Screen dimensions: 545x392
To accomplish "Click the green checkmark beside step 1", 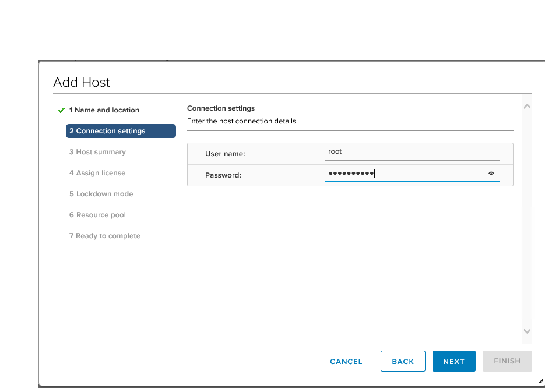I will click(x=61, y=110).
